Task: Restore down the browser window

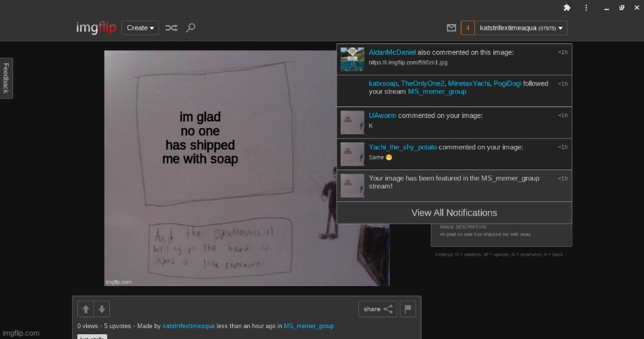Action: 622,8
